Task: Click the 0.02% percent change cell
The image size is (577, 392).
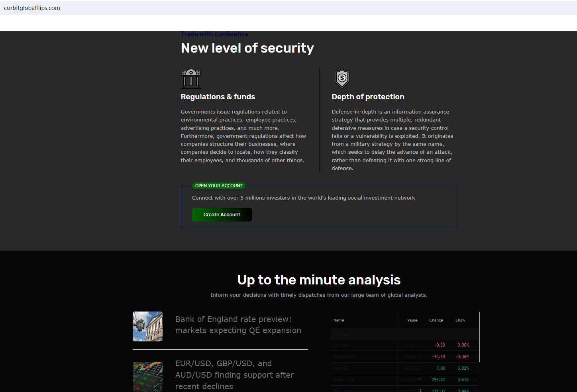Action: (x=463, y=368)
